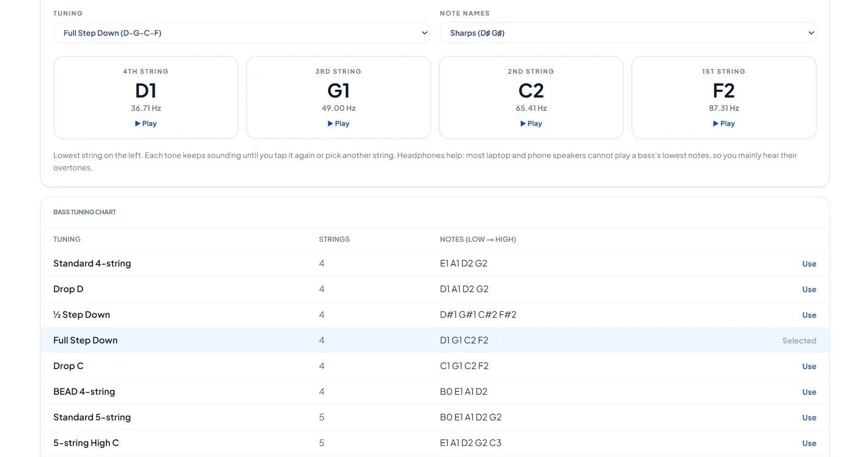Click the Standard 4-string row name

click(x=92, y=263)
